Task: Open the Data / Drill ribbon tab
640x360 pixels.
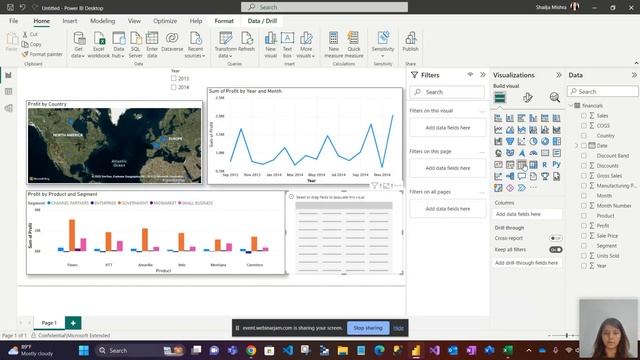Action: pyautogui.click(x=262, y=21)
